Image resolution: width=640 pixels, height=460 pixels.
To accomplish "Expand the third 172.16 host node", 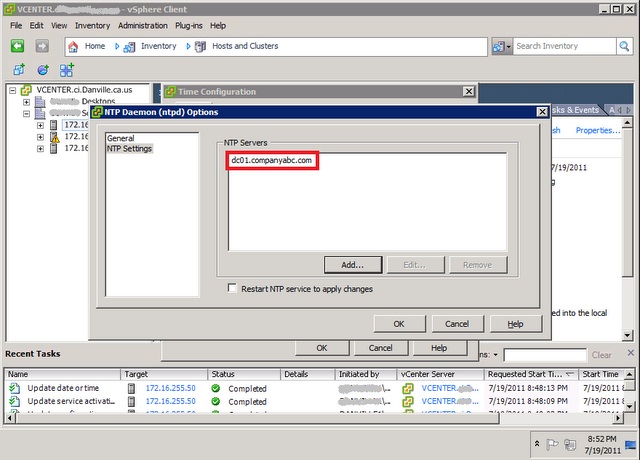I will [40, 149].
